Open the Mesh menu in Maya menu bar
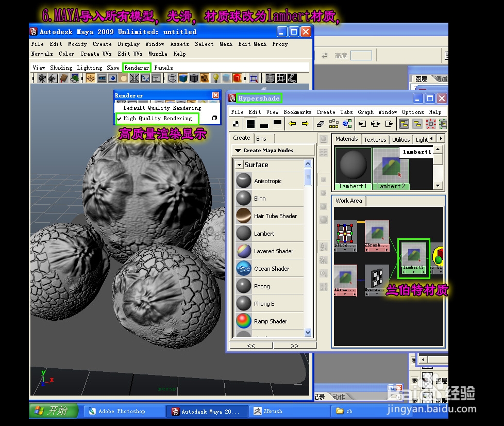Viewport: 504px width, 426px height. click(x=226, y=44)
